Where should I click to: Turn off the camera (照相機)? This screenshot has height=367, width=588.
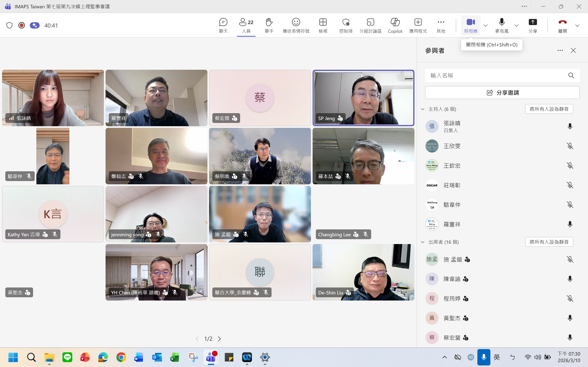(x=470, y=25)
